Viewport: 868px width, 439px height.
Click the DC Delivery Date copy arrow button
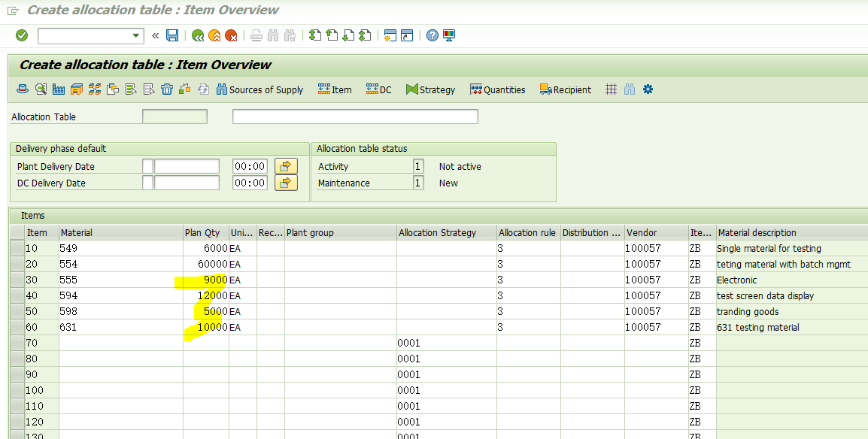pyautogui.click(x=286, y=183)
